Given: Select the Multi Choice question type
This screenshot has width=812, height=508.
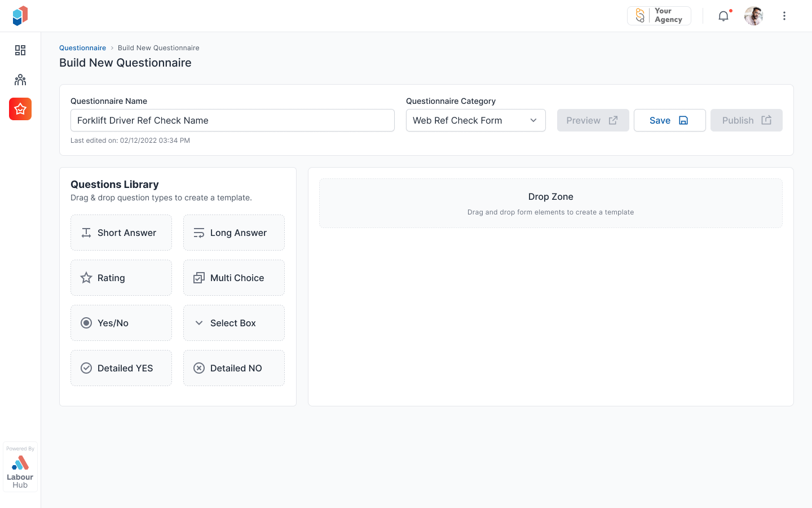Looking at the screenshot, I should (x=234, y=278).
